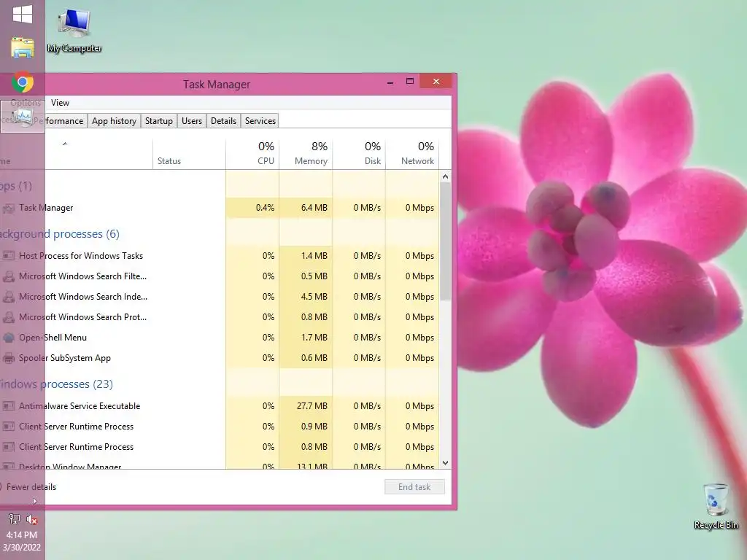Open the View menu

60,103
